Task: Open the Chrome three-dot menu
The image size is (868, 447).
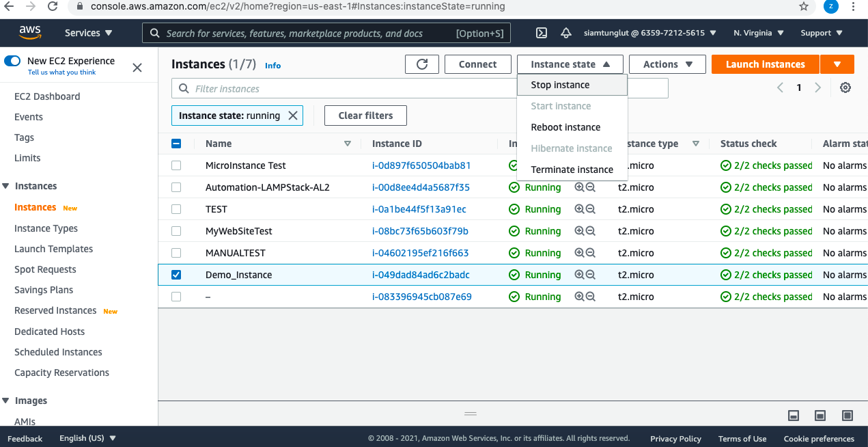Action: point(854,6)
